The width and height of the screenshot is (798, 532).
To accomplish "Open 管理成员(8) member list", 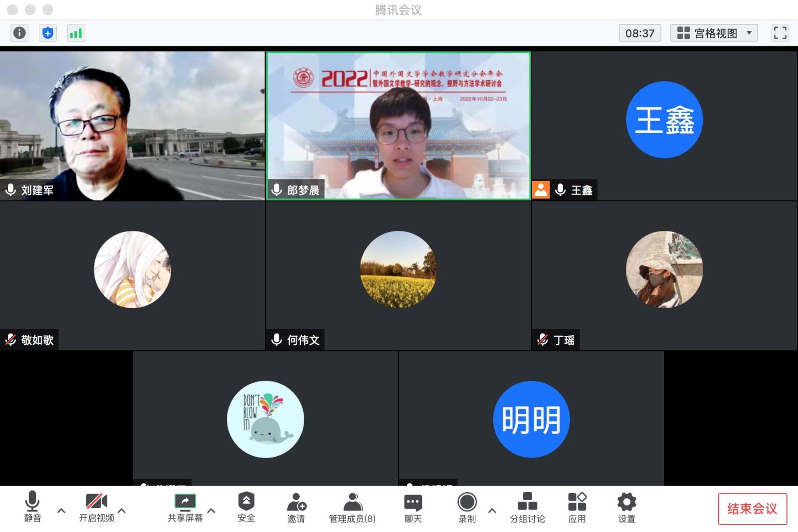I will pyautogui.click(x=352, y=507).
